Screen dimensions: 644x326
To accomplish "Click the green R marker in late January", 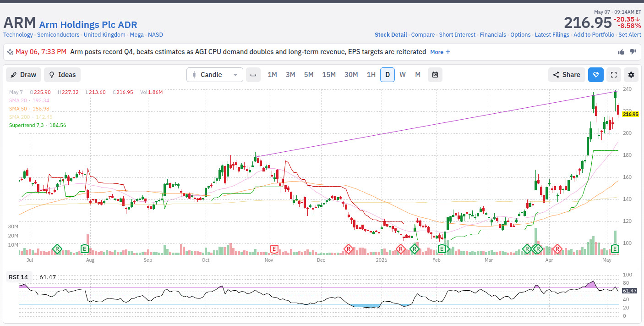I will [x=414, y=249].
